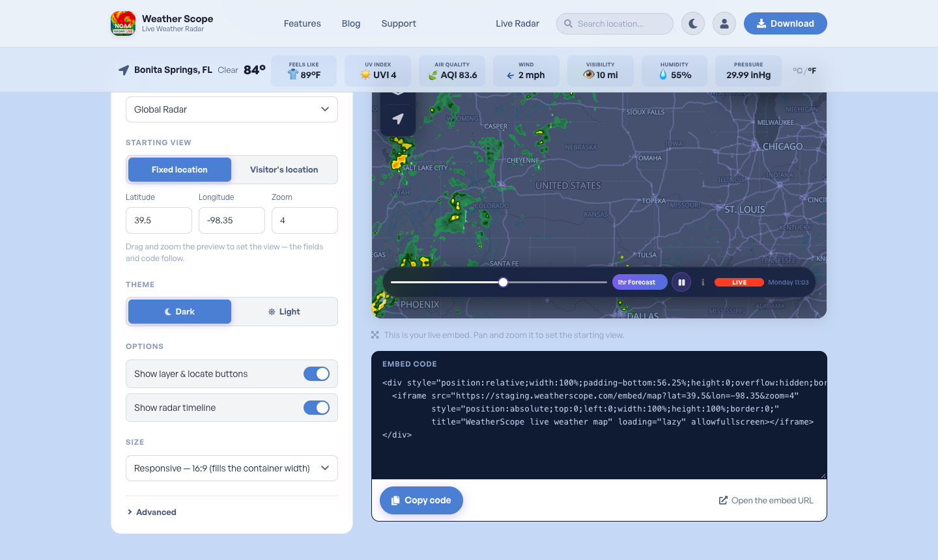Screen dimensions: 938x560
Task: Click the UV Index sun icon
Action: click(365, 75)
